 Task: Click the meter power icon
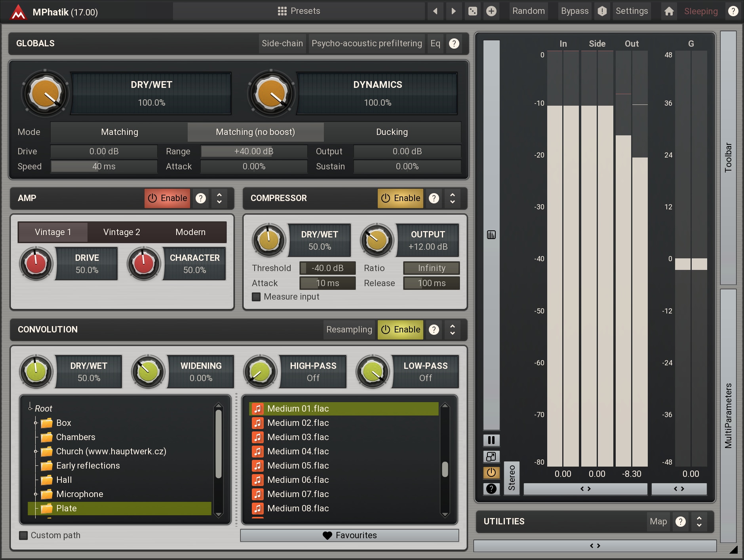[491, 473]
